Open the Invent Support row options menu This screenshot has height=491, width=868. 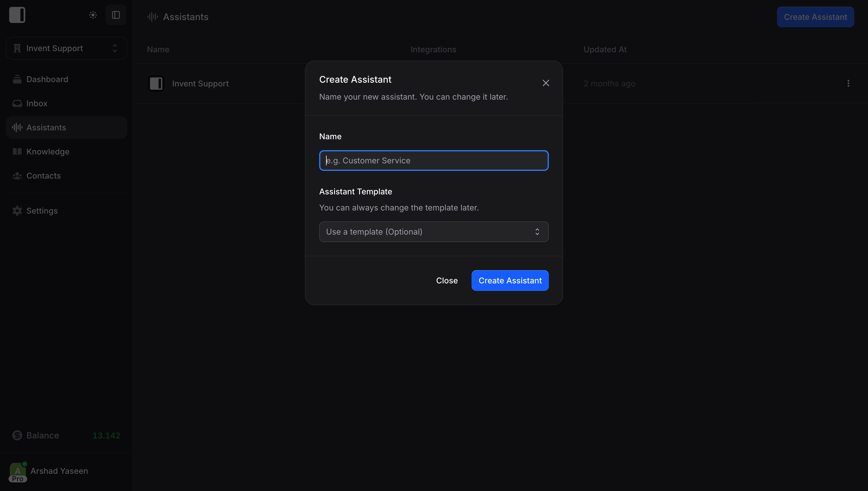(848, 83)
